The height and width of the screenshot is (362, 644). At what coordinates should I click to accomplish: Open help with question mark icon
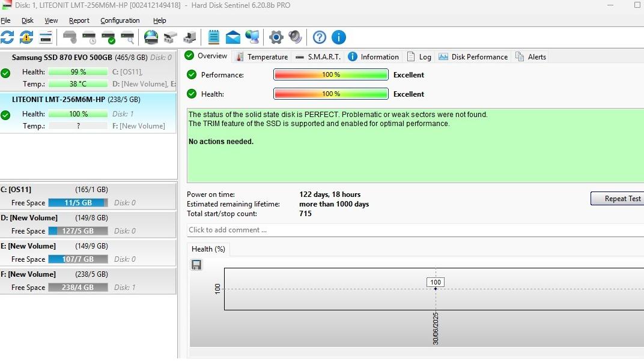click(320, 37)
